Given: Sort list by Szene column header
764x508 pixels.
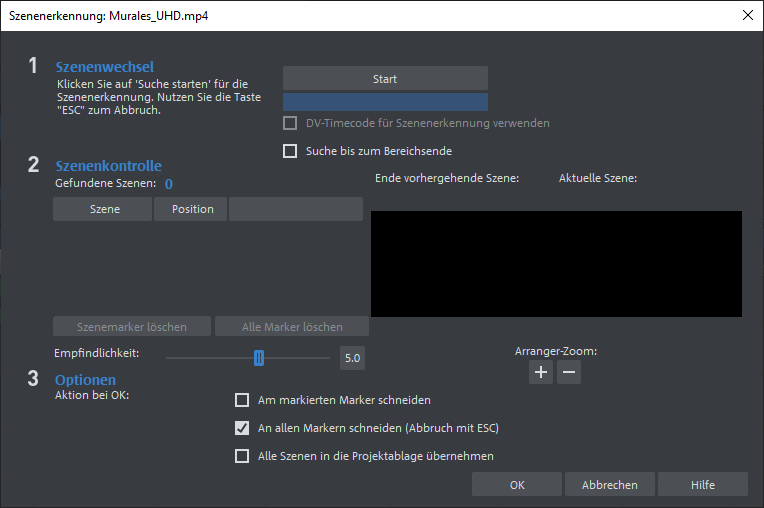Looking at the screenshot, I should pos(104,209).
